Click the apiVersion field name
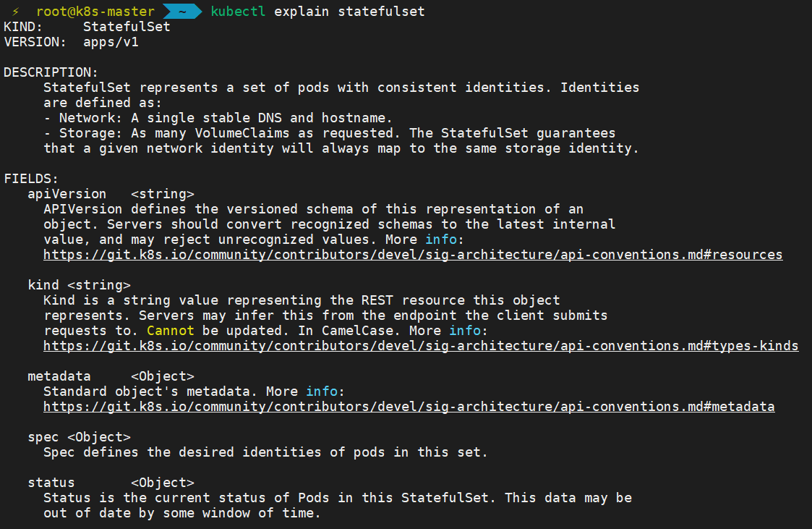812x529 pixels. (x=67, y=194)
